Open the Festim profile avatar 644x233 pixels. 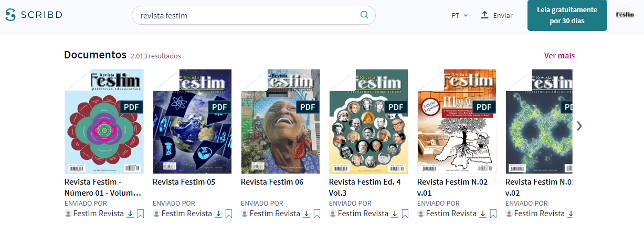pos(625,15)
